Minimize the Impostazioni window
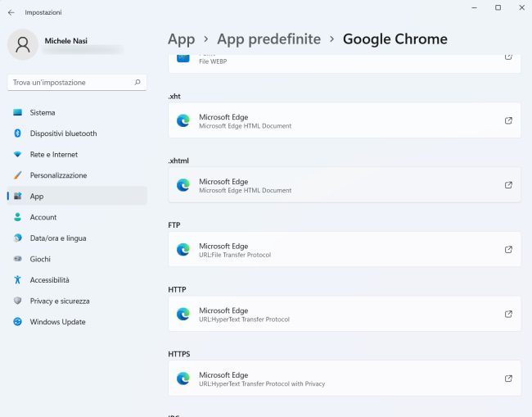 475,7
